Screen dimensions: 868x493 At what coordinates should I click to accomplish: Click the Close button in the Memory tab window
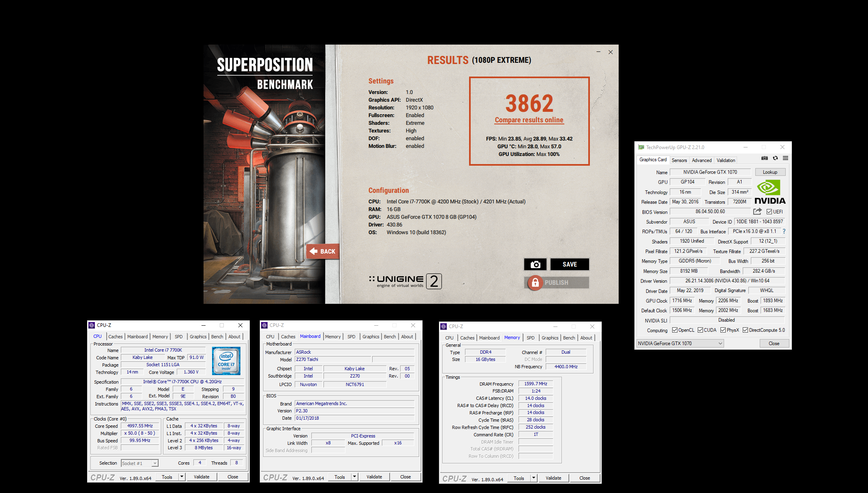coord(585,478)
